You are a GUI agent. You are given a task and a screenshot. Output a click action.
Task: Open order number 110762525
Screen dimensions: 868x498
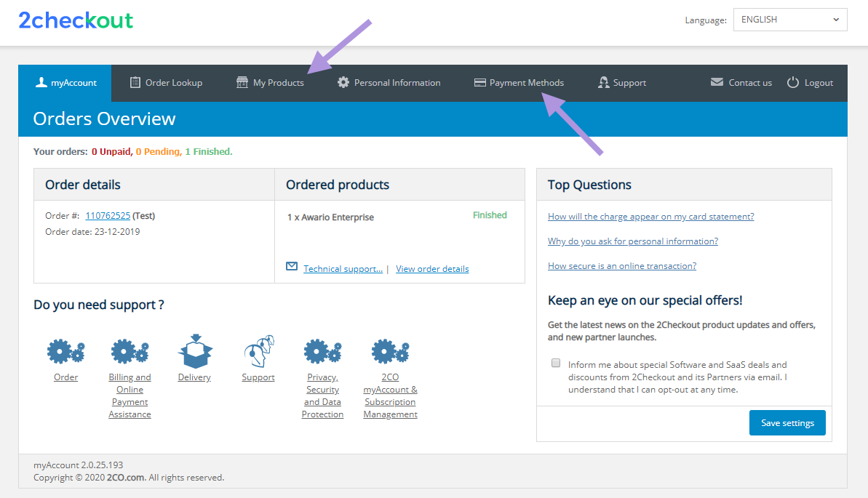pos(108,216)
